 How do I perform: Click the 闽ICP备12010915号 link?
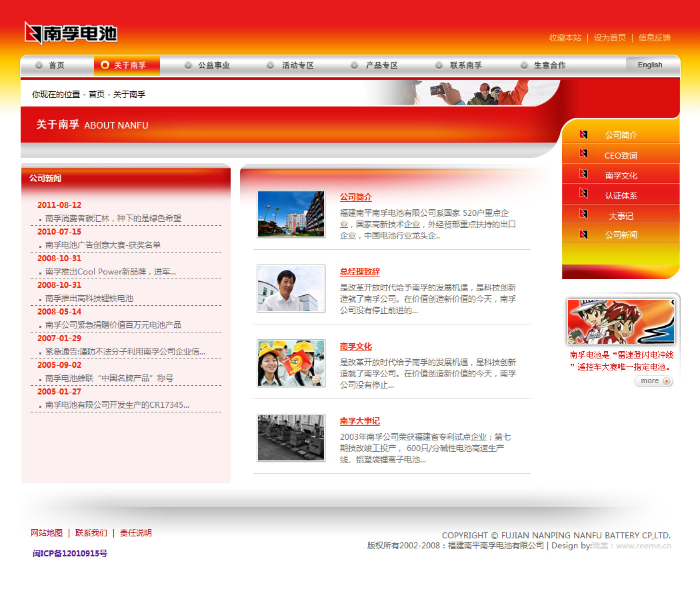pos(69,553)
